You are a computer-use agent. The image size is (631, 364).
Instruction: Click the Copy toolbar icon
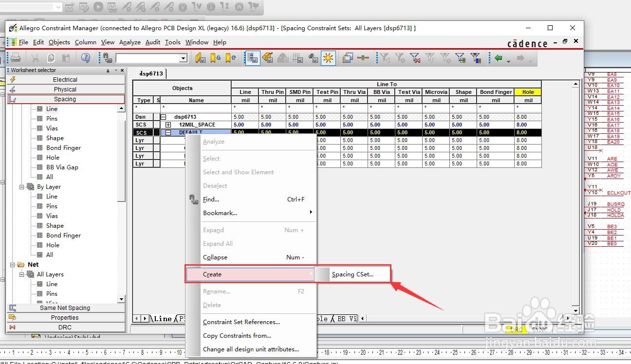[51, 58]
